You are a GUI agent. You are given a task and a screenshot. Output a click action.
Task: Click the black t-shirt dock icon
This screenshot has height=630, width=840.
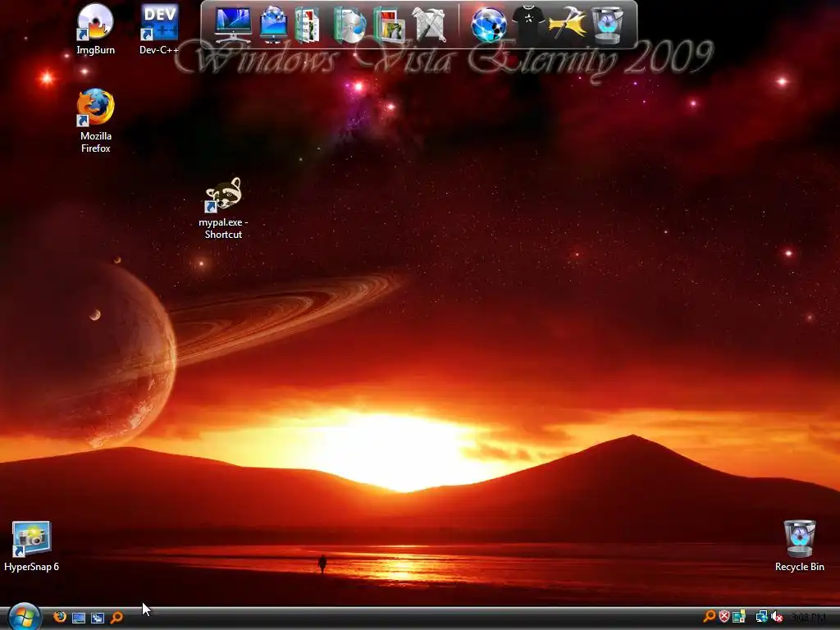[529, 24]
